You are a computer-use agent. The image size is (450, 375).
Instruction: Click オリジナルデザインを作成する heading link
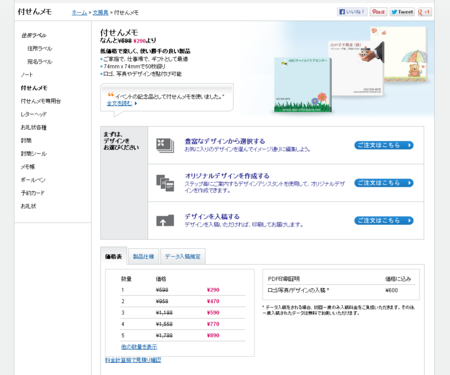click(x=227, y=176)
